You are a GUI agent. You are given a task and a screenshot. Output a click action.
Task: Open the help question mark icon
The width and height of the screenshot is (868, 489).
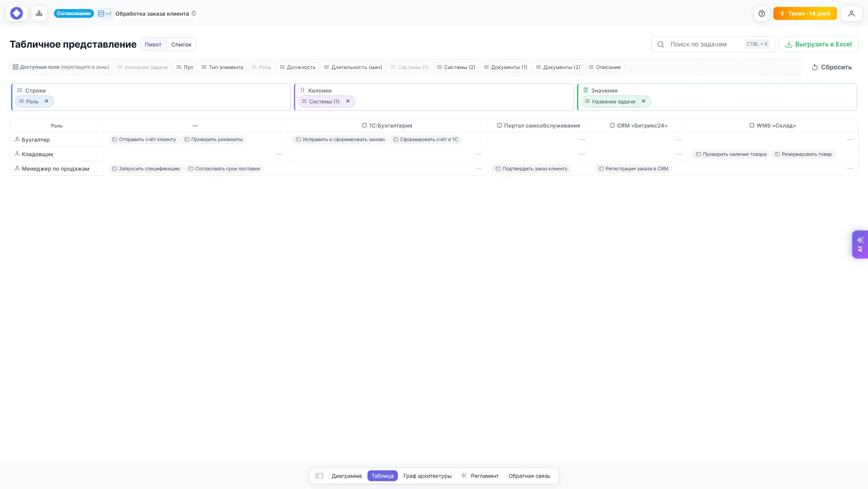click(761, 14)
